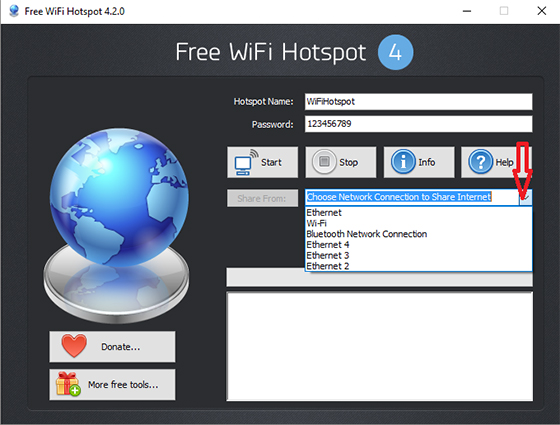Open the Info button
This screenshot has width=560, height=425.
click(419, 162)
